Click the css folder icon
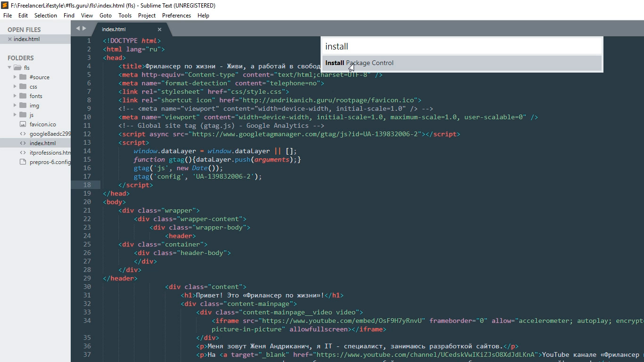 coord(23,87)
